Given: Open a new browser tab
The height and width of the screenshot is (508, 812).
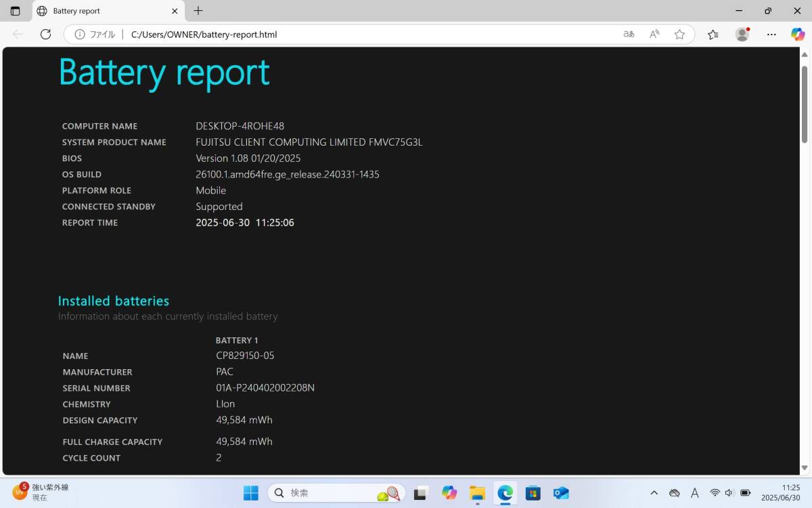Looking at the screenshot, I should coord(198,11).
